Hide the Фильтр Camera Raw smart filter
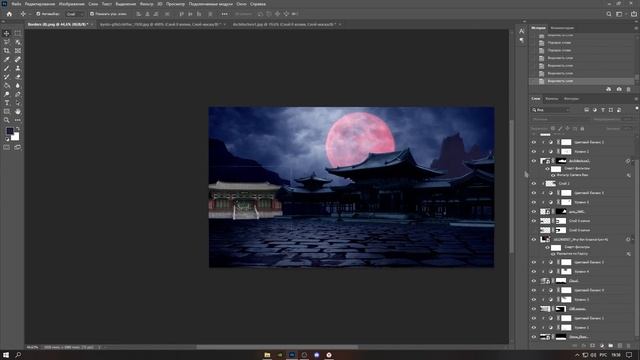Image resolution: width=640 pixels, height=360 pixels. 553,175
